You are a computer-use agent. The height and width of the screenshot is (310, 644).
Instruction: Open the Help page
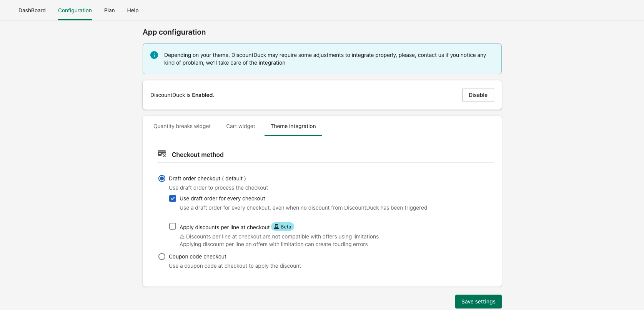pyautogui.click(x=133, y=10)
